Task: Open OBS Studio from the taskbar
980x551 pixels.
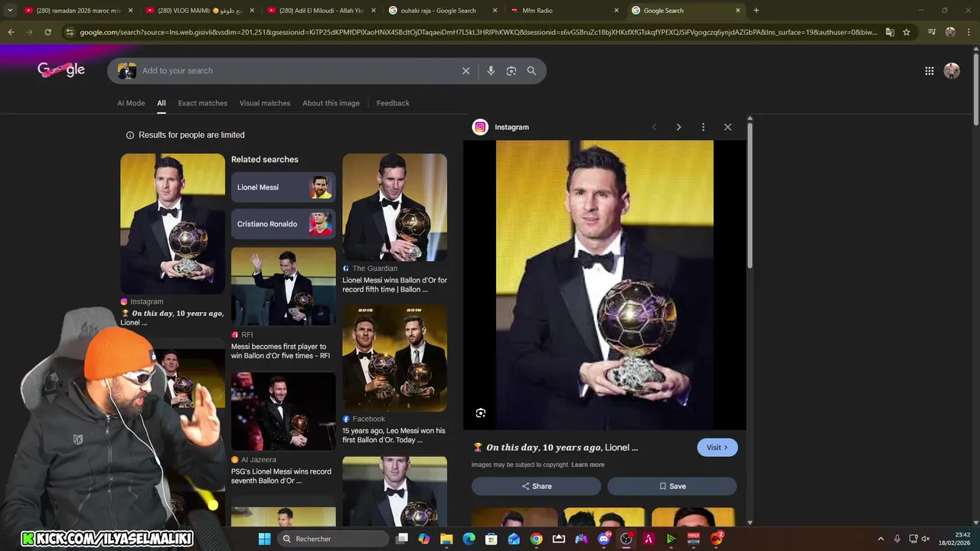Action: 626,539
